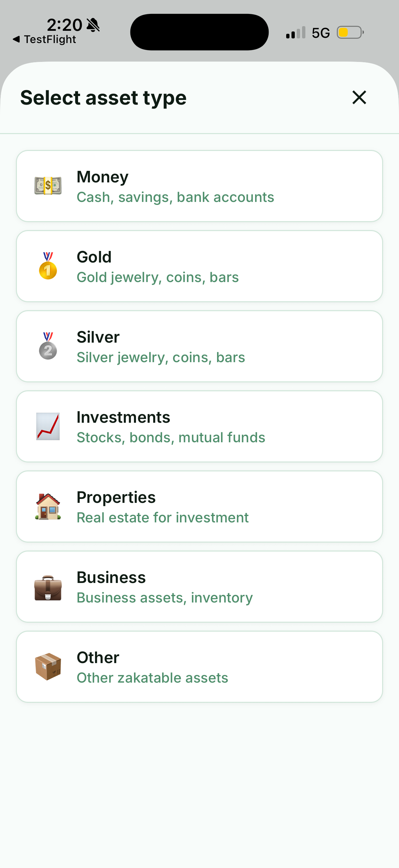The image size is (399, 868).
Task: Select the Money asset type
Action: [x=199, y=186]
